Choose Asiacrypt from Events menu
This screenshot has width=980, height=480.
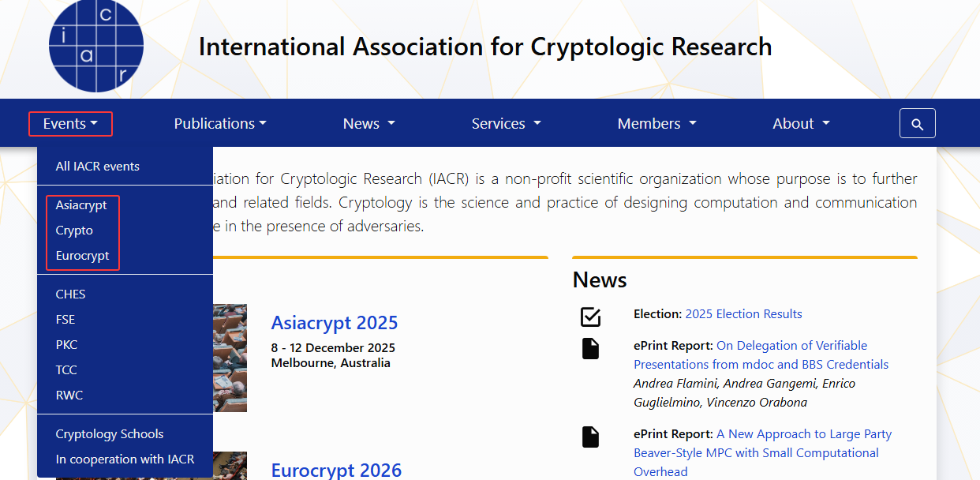(125, 205)
